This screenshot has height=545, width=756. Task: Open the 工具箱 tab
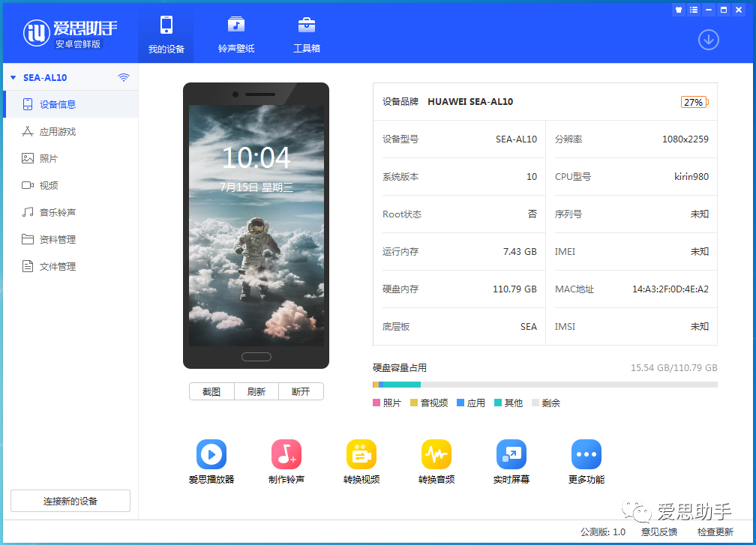[x=307, y=34]
